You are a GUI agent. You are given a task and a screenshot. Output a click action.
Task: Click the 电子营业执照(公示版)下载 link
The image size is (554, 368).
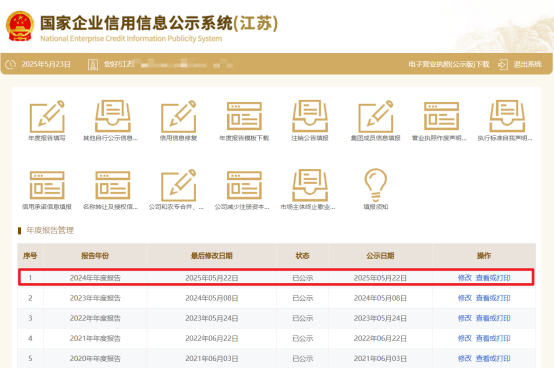(x=449, y=64)
